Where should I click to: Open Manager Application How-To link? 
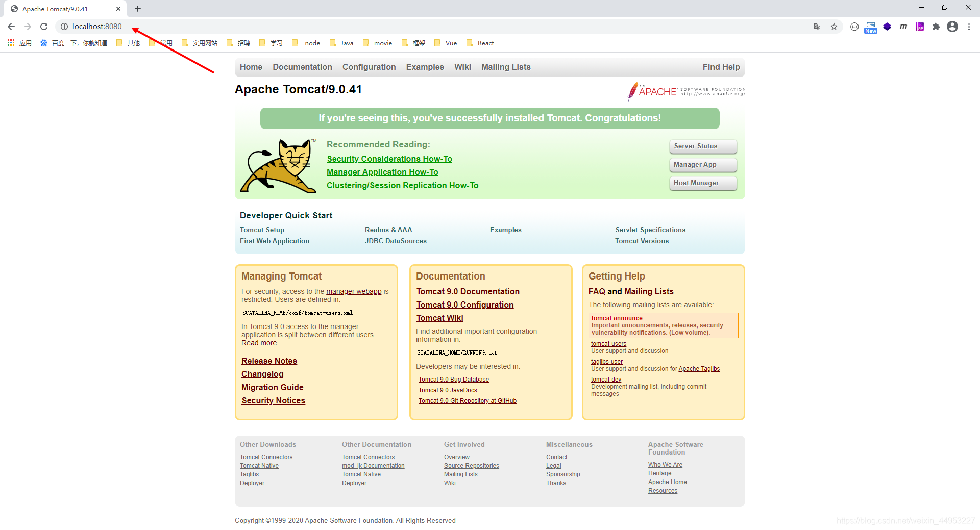pyautogui.click(x=382, y=172)
